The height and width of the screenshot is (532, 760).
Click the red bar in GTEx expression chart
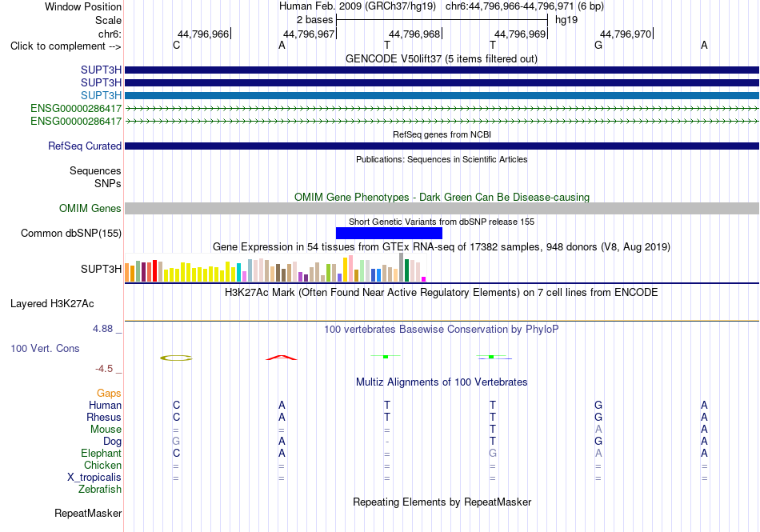pos(154,271)
